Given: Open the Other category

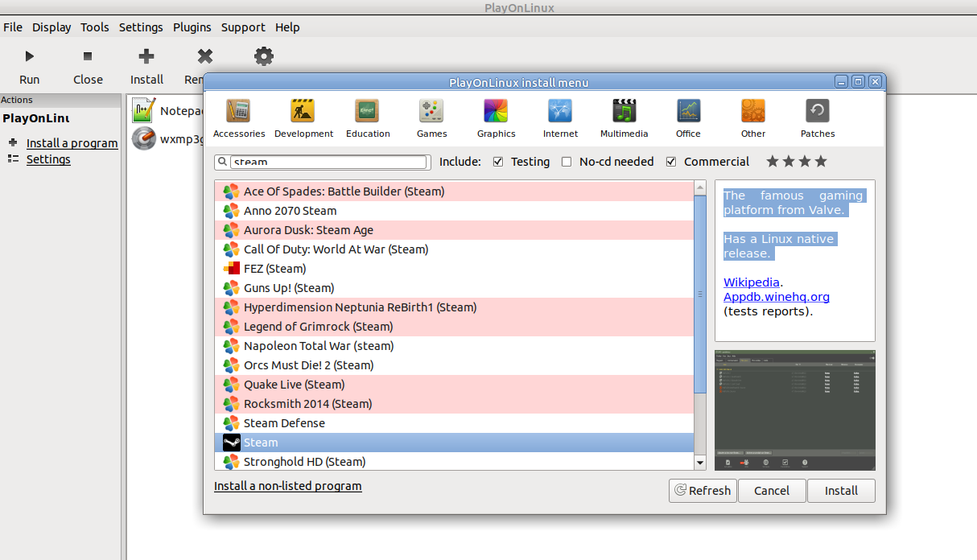Looking at the screenshot, I should pyautogui.click(x=753, y=117).
